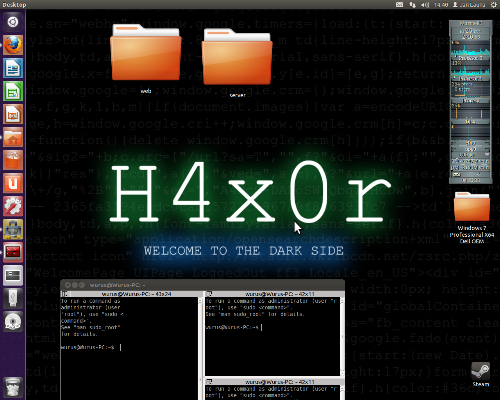Focus the left 43x24 terminal pane
500x400 pixels.
pyautogui.click(x=130, y=348)
